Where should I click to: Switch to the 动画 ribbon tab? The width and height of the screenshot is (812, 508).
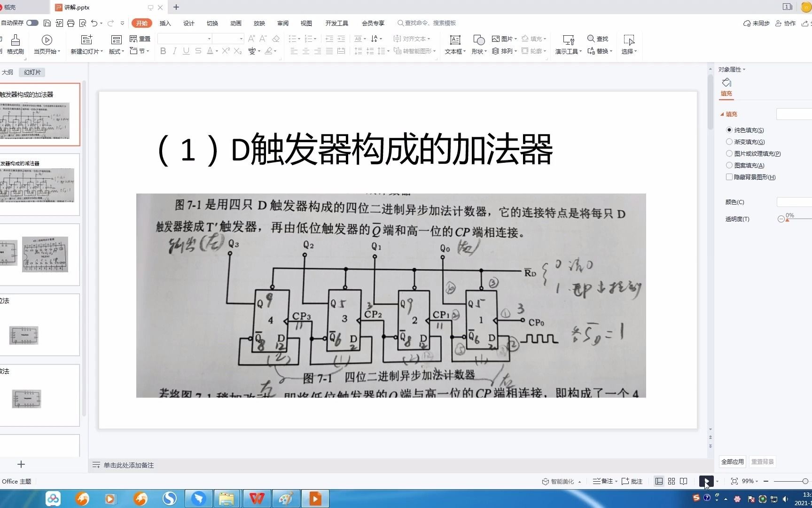(x=235, y=23)
